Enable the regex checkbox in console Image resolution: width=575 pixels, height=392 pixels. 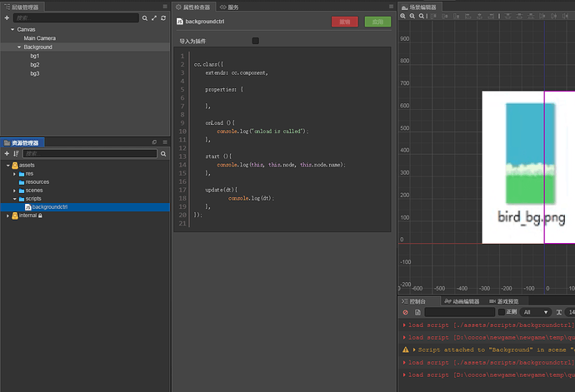(x=502, y=312)
